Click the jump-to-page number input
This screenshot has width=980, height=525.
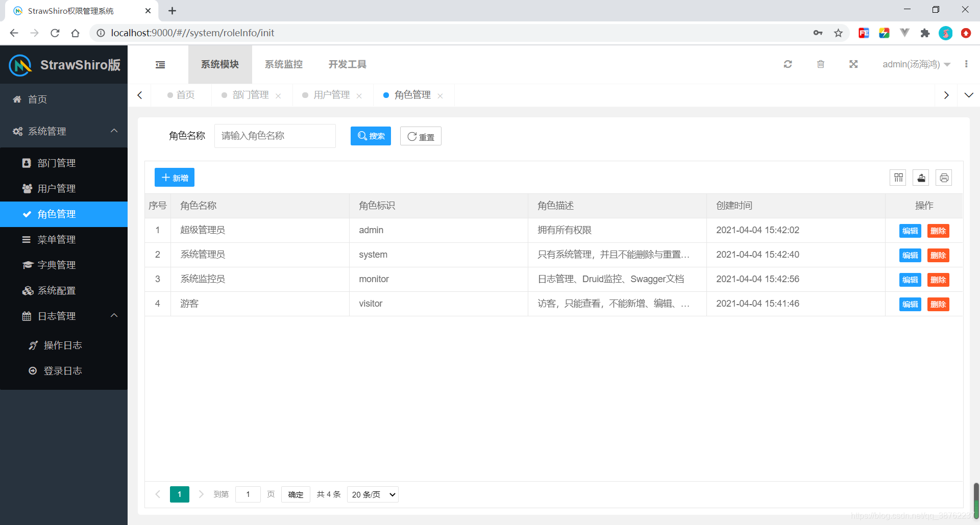tap(248, 494)
